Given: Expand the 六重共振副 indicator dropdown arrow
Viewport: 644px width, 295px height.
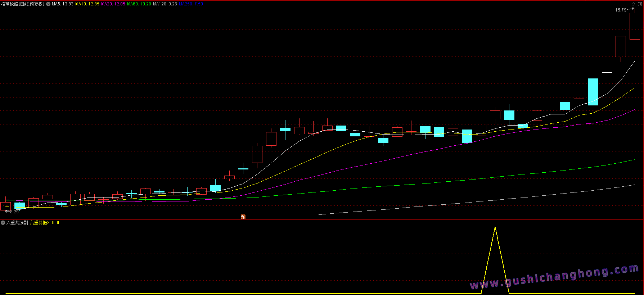Looking at the screenshot, I should pos(3,223).
